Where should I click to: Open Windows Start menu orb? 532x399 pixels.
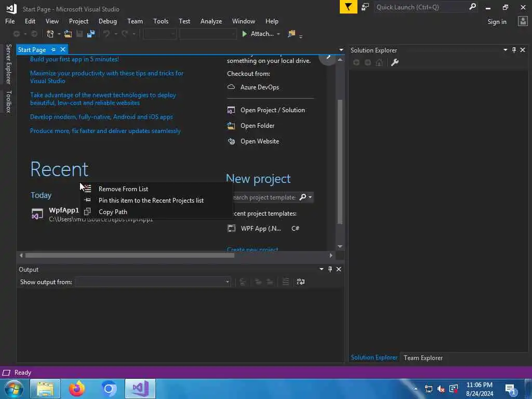14,389
